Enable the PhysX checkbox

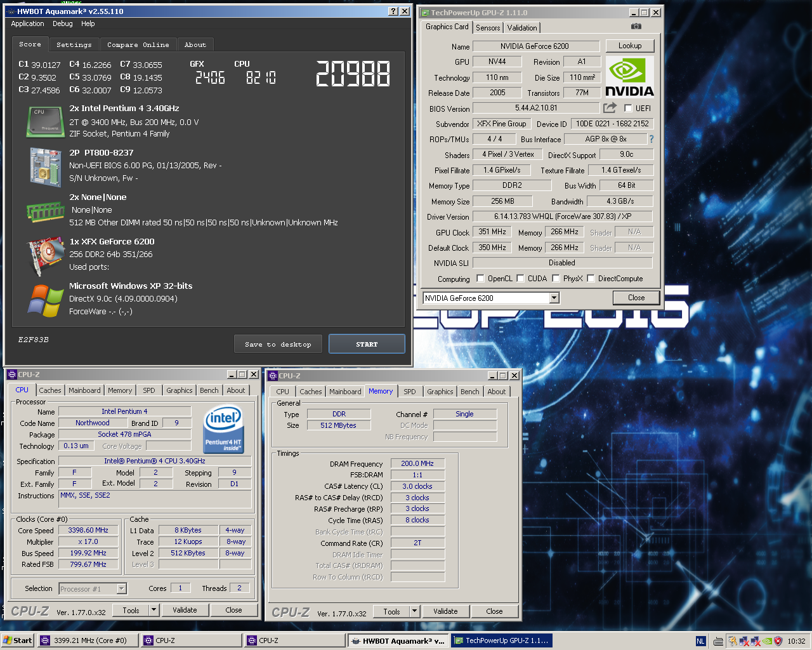pos(556,278)
